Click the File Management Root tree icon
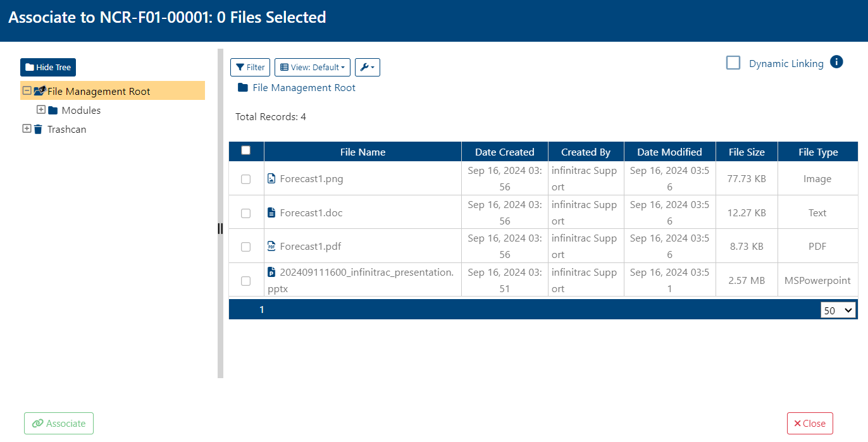868x442 pixels. coord(40,91)
